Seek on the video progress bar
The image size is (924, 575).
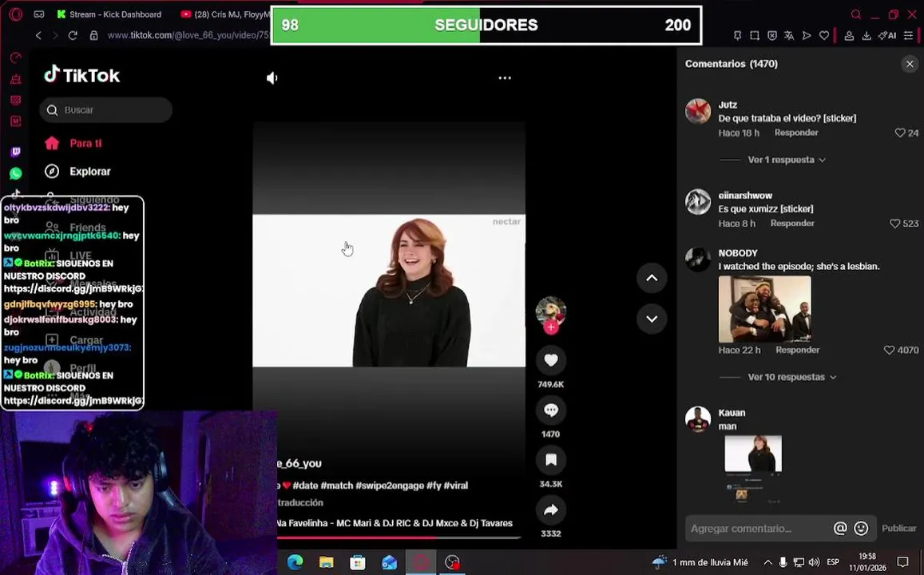(x=399, y=537)
